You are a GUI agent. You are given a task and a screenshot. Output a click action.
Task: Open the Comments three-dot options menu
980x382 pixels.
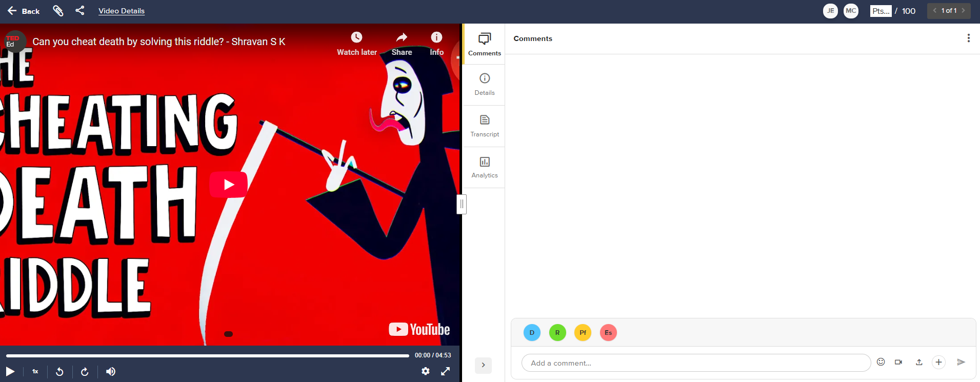[x=968, y=38]
